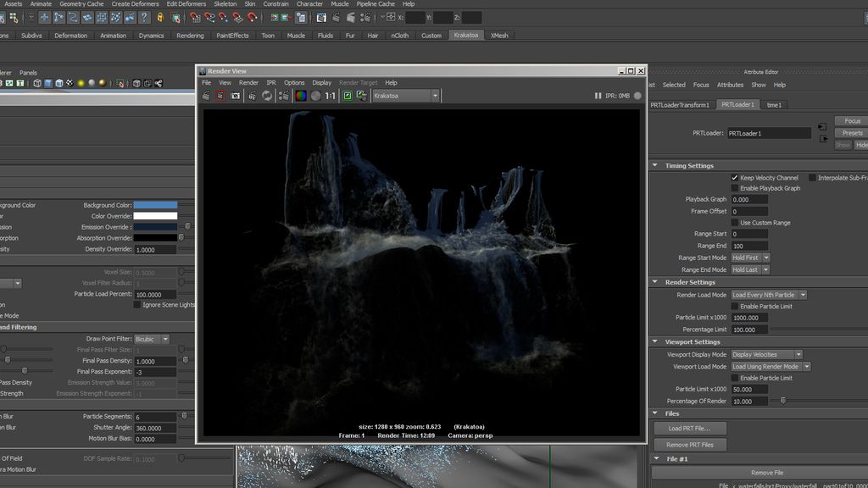
Task: Switch to the Krakatoa shelf tab
Action: (465, 36)
